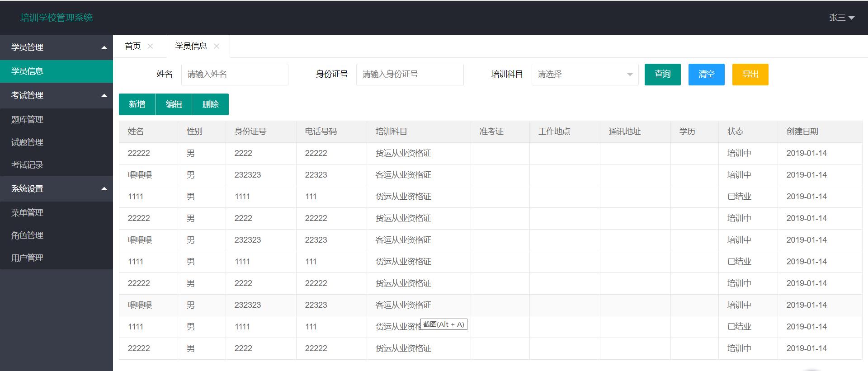Click the blue 清空 button

coord(707,75)
